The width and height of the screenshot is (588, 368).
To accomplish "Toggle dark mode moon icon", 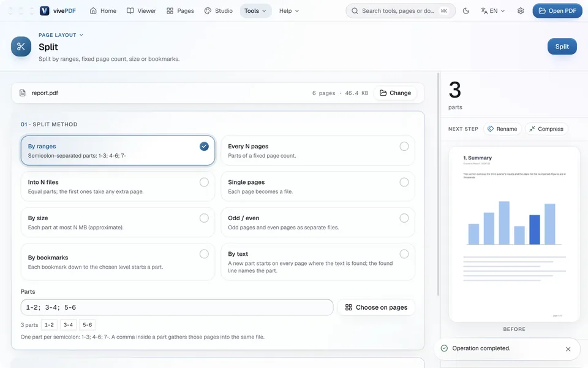I will click(x=466, y=11).
